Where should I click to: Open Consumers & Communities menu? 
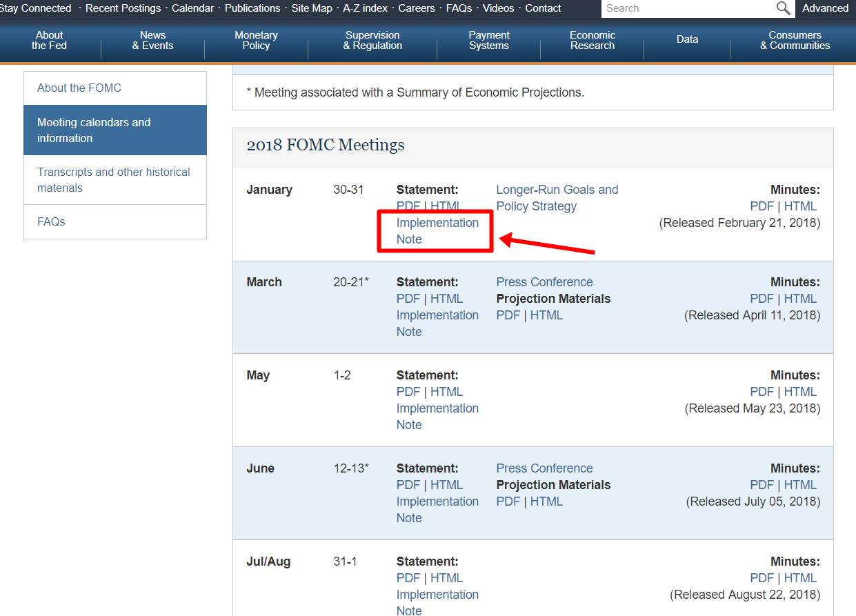point(795,40)
